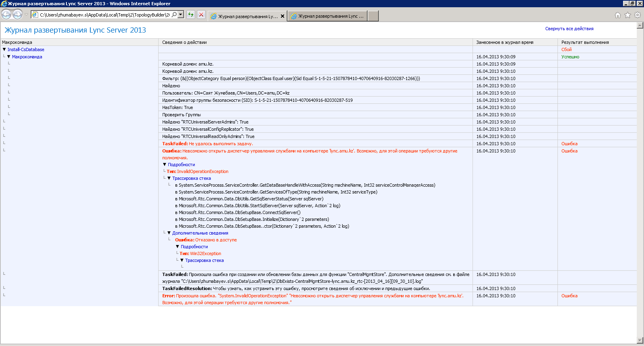Screen dimensions: 644x346
Task: Click the 'Ошибка: Отказано в доступе' text
Action: coord(206,240)
